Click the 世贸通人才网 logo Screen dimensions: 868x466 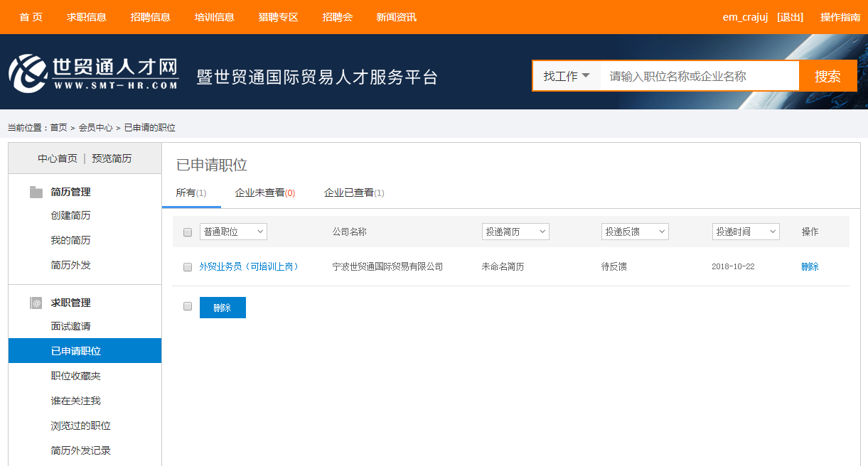(93, 72)
